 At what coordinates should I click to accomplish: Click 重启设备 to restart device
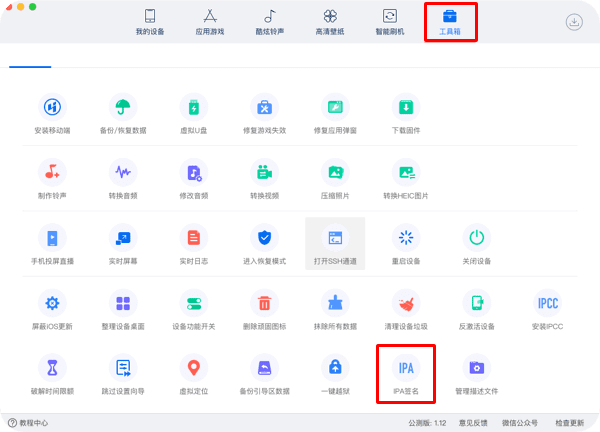[406, 238]
